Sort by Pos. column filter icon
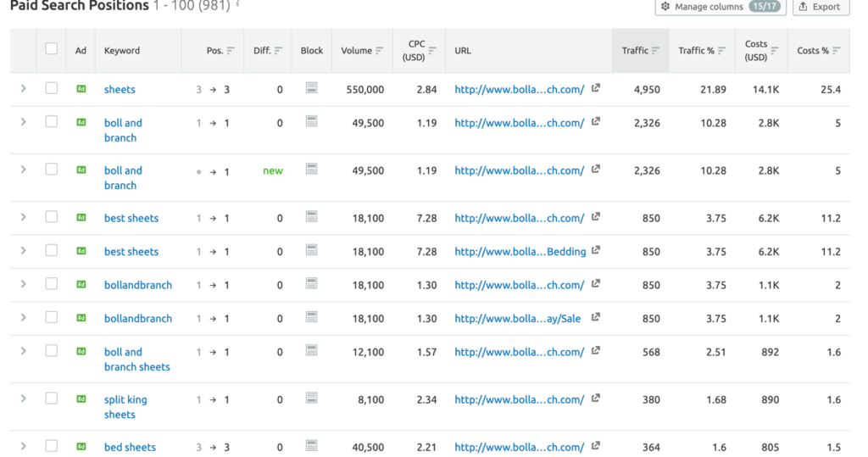The height and width of the screenshot is (457, 868). [x=231, y=50]
